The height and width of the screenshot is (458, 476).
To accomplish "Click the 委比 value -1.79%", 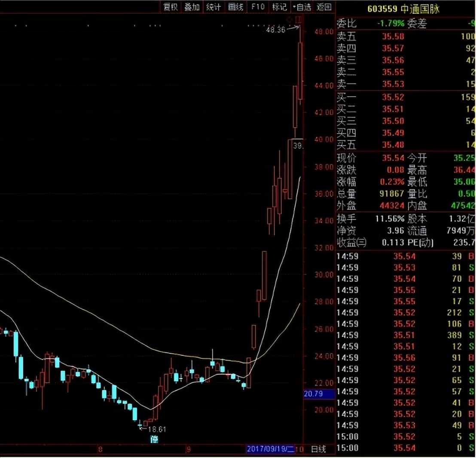I will 391,23.
